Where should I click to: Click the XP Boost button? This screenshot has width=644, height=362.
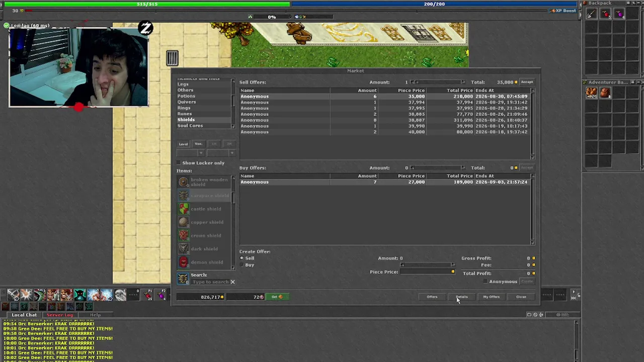pyautogui.click(x=563, y=11)
